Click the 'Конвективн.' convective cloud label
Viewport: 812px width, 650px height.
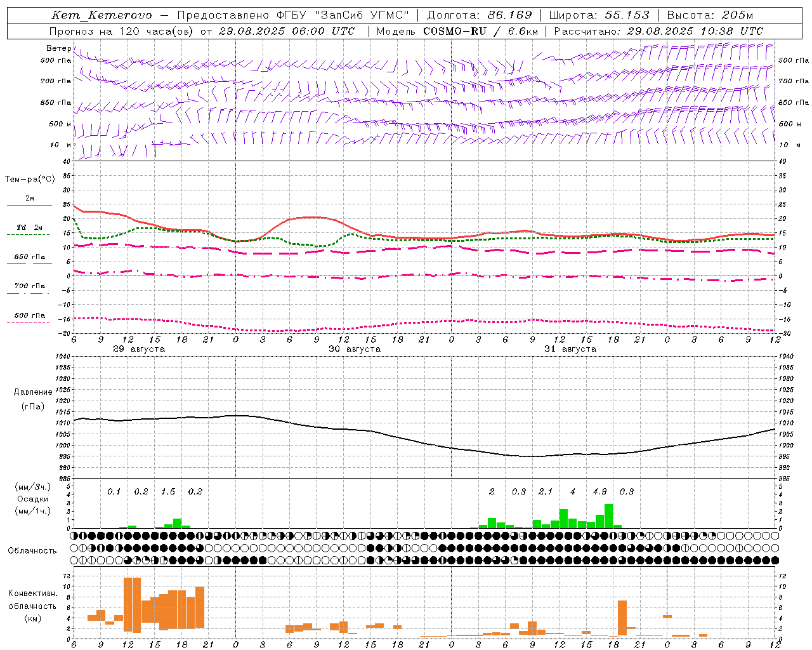pos(33,594)
